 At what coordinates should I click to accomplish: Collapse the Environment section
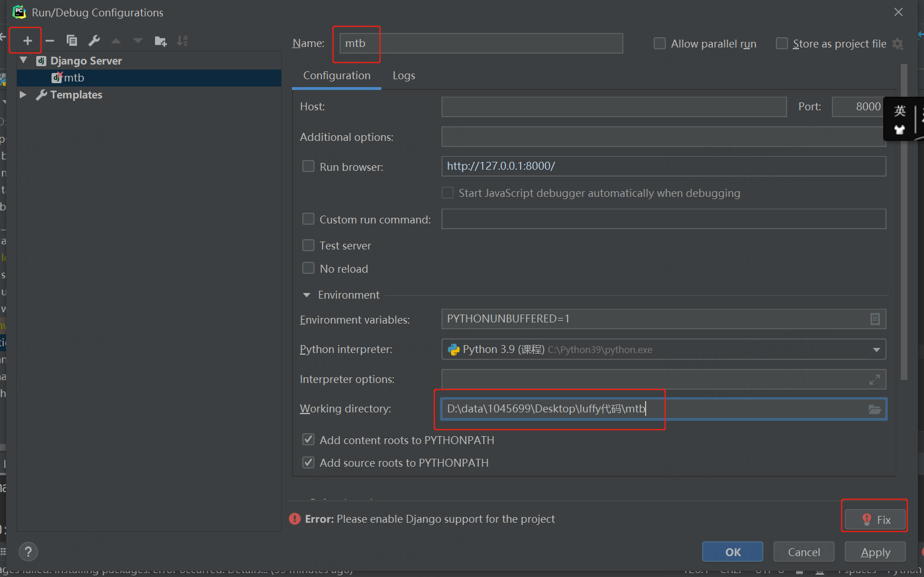coord(307,295)
